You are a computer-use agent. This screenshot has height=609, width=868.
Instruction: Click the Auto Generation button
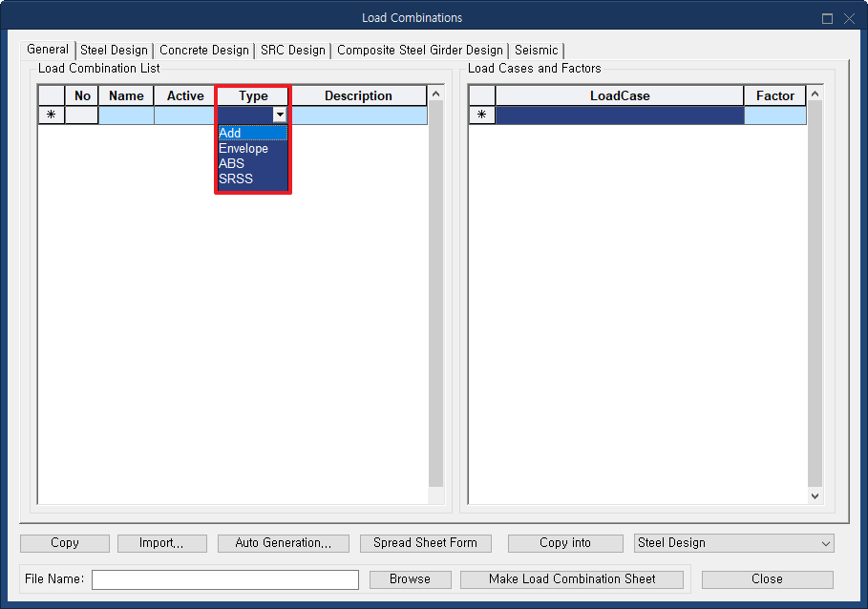tap(284, 543)
